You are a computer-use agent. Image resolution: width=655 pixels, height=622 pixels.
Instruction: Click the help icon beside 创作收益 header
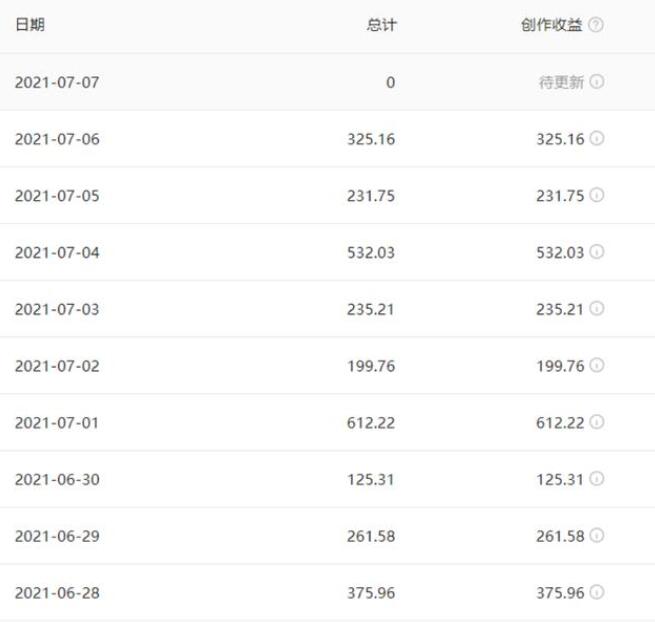point(596,25)
